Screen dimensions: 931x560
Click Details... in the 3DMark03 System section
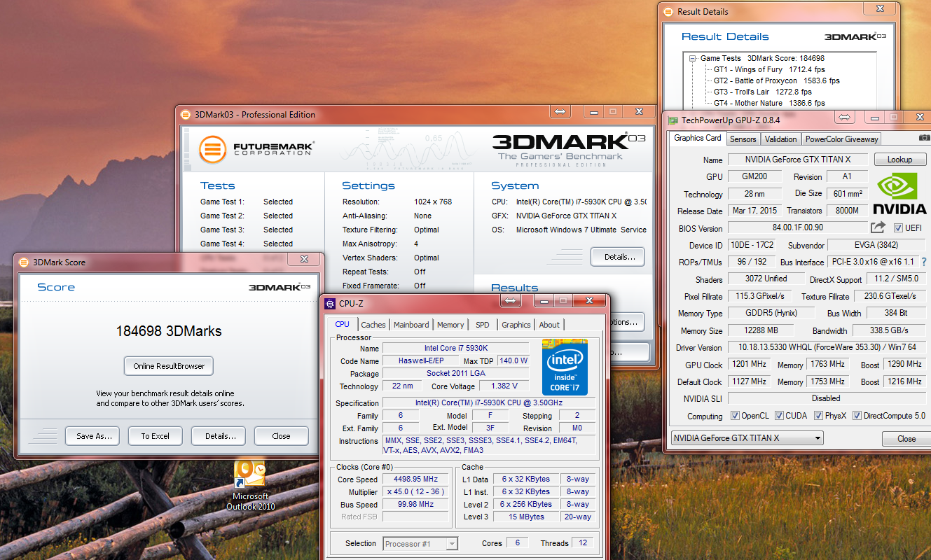[x=617, y=257]
